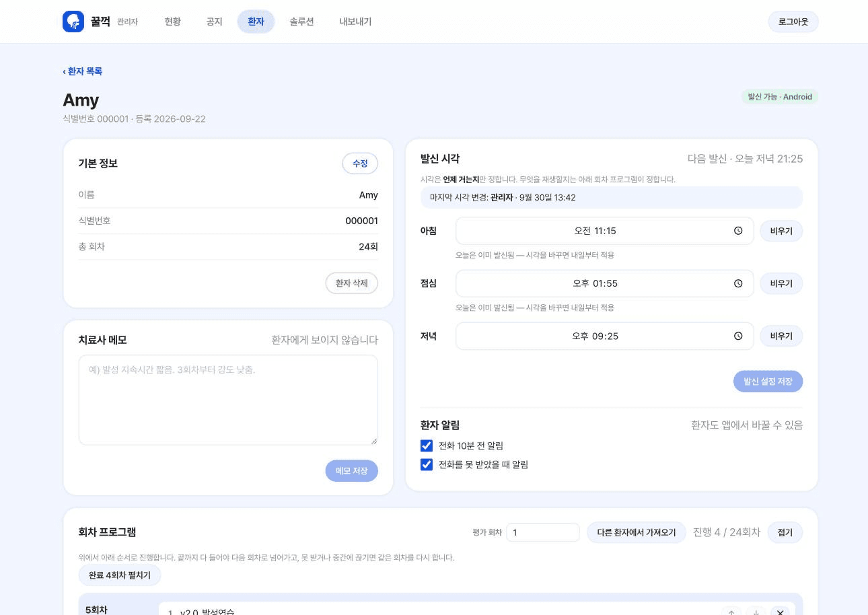
Task: Click the 발신 설정 저장 button
Action: pyautogui.click(x=768, y=382)
